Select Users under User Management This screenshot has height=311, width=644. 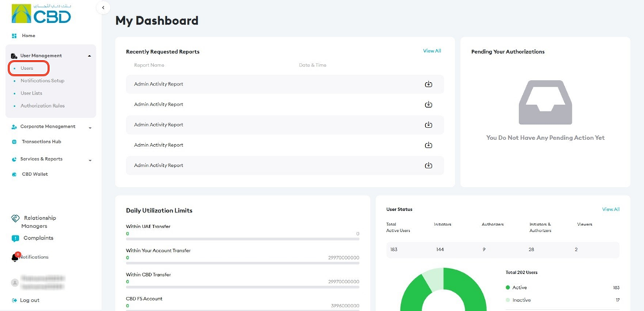(x=26, y=68)
